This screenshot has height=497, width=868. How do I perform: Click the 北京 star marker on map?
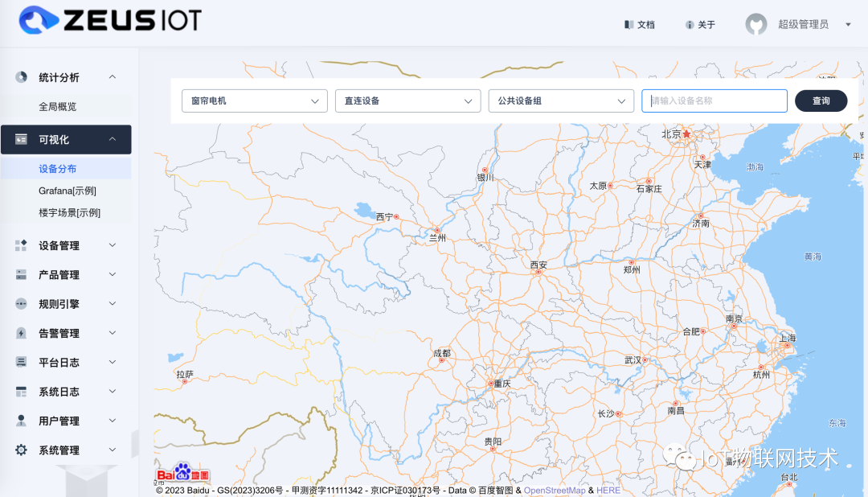pos(687,133)
